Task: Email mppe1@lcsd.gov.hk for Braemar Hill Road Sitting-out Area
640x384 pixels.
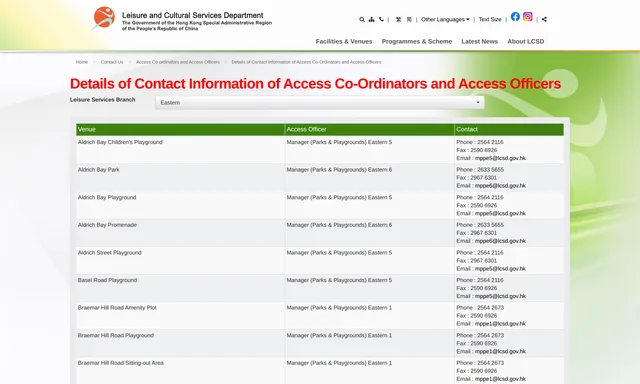Action: click(x=500, y=379)
